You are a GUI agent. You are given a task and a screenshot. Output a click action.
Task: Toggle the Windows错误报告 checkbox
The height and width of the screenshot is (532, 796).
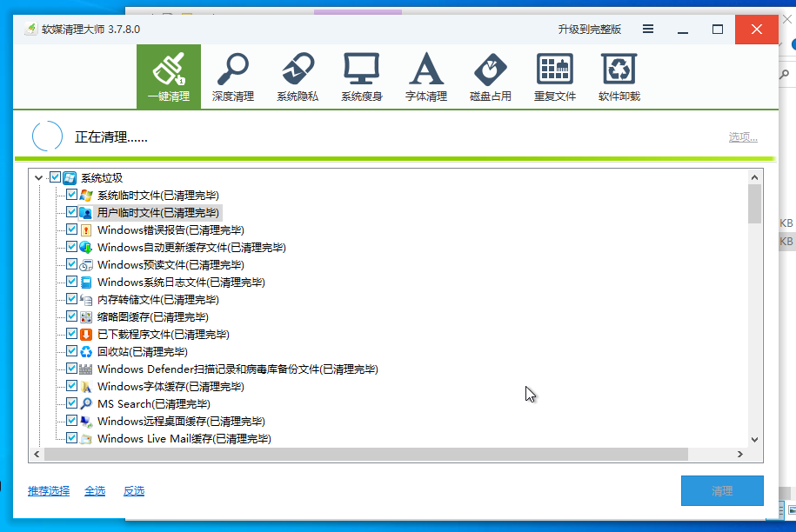coord(72,229)
